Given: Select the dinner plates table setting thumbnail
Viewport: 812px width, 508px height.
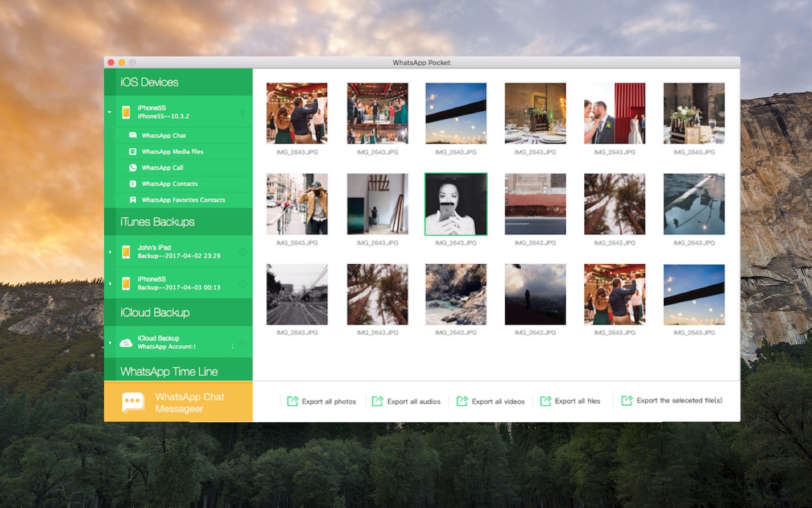Looking at the screenshot, I should 535,113.
